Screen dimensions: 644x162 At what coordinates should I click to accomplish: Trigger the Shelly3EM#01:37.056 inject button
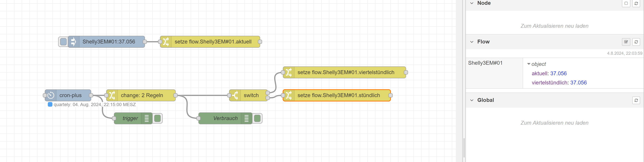coord(63,42)
